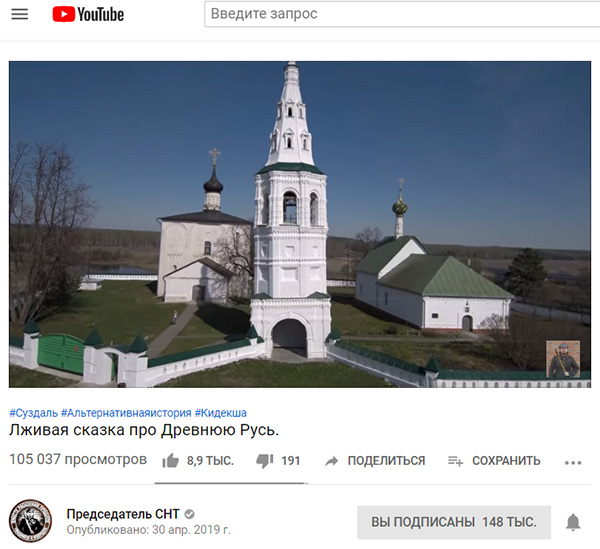Toggle the notification bell for channel
The image size is (600, 549).
pos(573,522)
